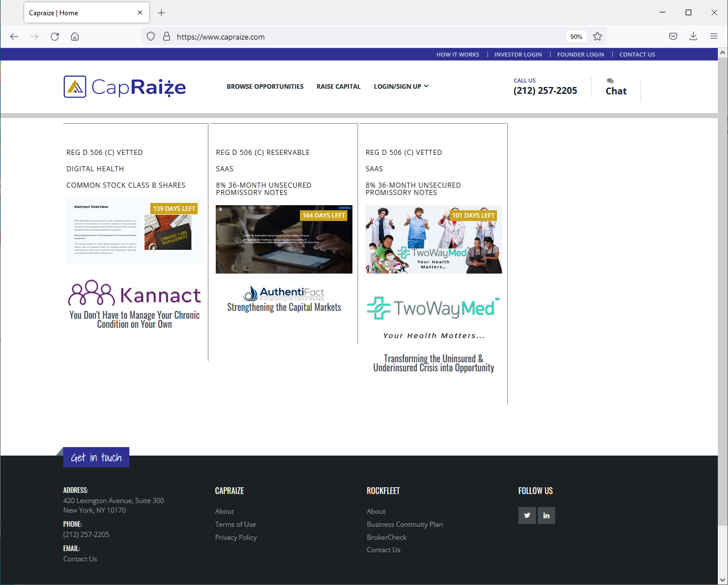The image size is (728, 585).
Task: Click the Twitter icon under Follow Us
Action: tap(527, 515)
